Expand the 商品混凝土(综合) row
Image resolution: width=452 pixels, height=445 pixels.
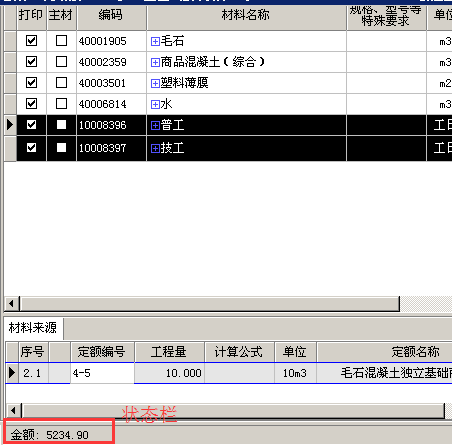tap(155, 62)
